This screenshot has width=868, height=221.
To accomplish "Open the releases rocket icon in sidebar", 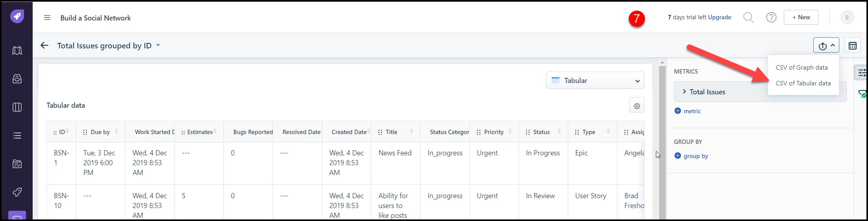I will point(17,192).
